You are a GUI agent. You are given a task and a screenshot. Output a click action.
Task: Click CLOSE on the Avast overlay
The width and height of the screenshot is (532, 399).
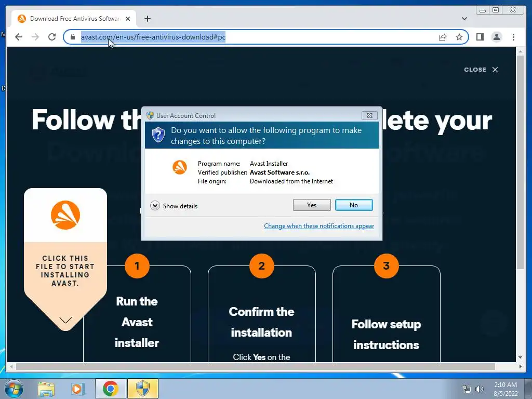(481, 70)
